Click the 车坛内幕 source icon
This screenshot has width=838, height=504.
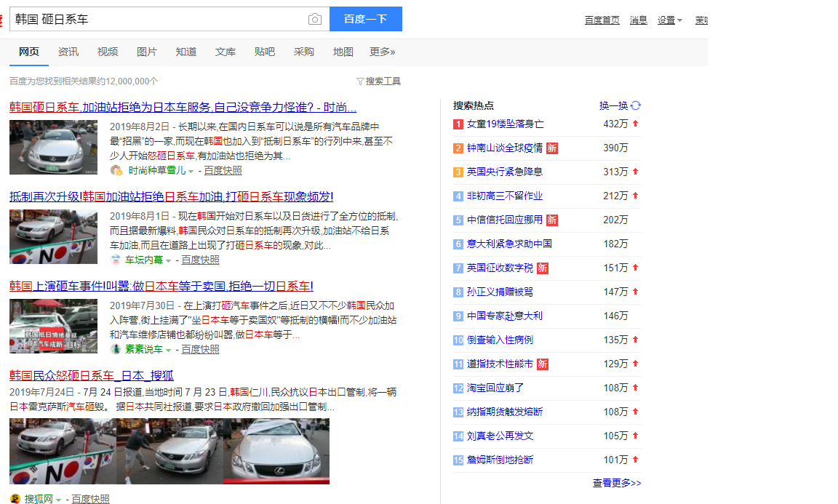[116, 260]
